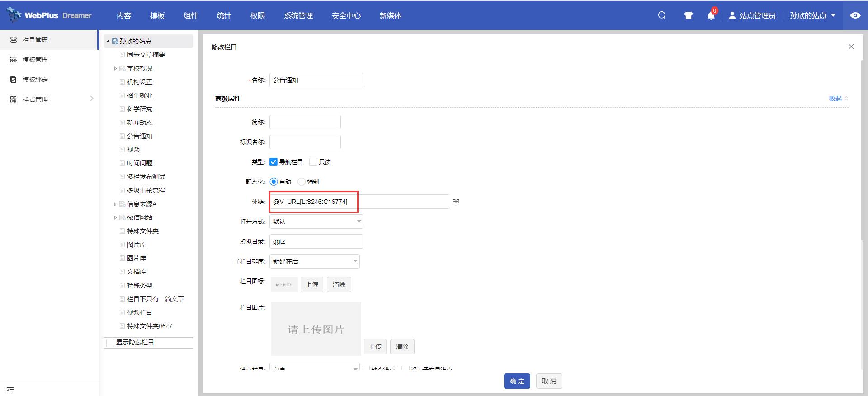Viewport: 868px width, 396px height.
Task: Click the 外链 URL input field
Action: 360,202
